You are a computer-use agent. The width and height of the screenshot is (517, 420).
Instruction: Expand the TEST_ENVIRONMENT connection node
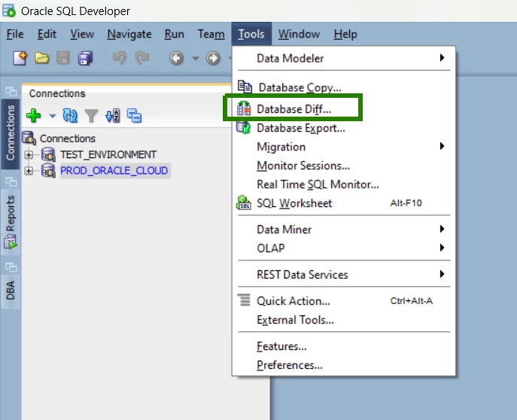tap(29, 154)
